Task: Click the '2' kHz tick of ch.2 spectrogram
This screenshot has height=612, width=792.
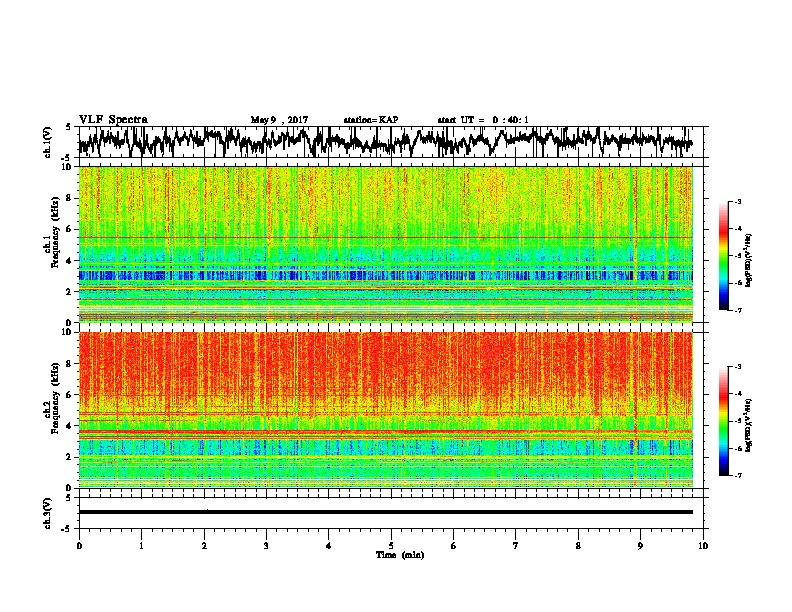Action: (x=70, y=457)
